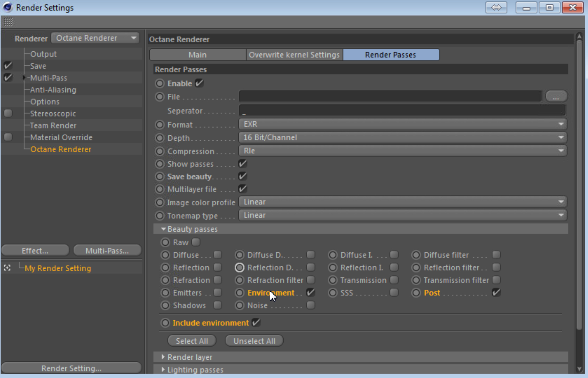Click the Cinema 4D logo icon

point(8,7)
